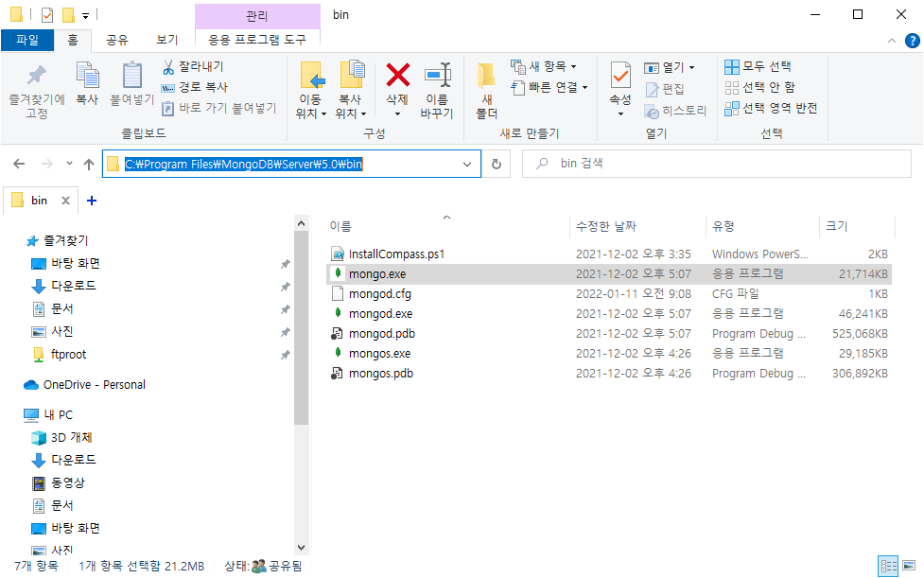
Task: Open 동영상 videos folder in navigation pane
Action: pos(67,482)
